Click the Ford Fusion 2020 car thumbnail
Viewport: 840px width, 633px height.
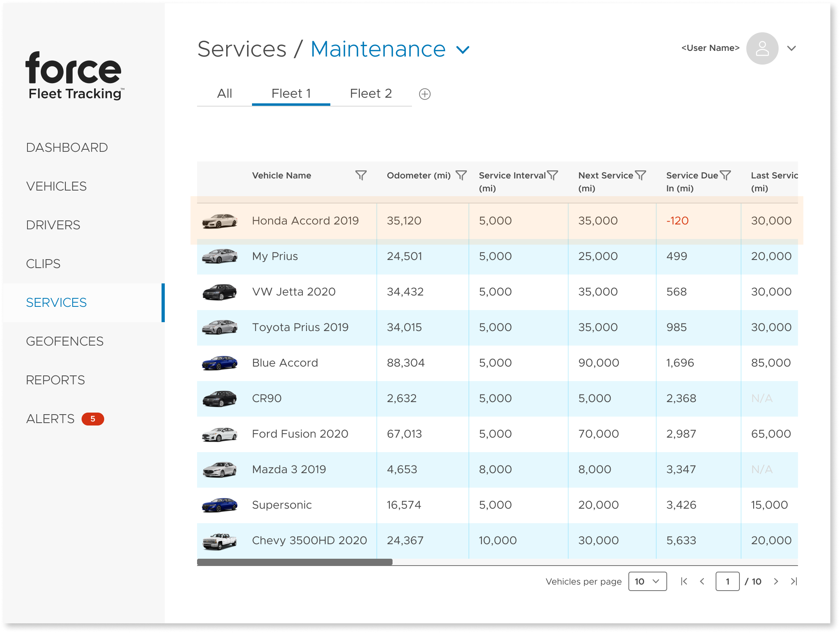click(219, 434)
